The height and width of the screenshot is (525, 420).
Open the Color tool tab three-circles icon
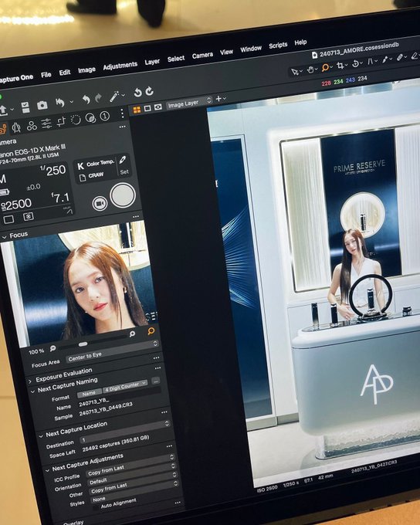coord(32,126)
